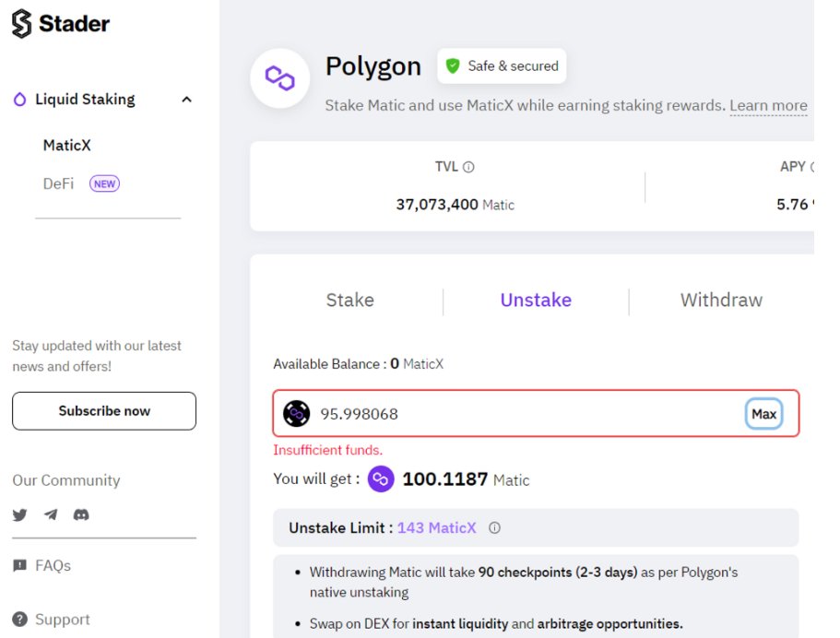Select the Unstake tab
840x638 pixels.
tap(536, 301)
